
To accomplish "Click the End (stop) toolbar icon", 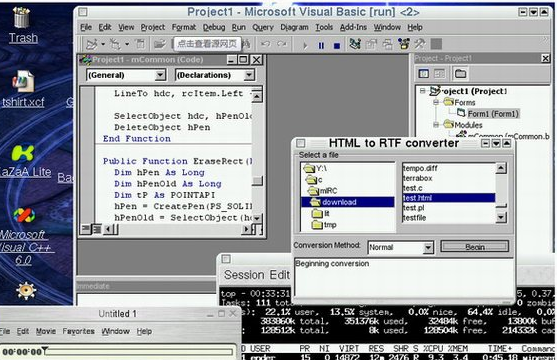I will [337, 45].
